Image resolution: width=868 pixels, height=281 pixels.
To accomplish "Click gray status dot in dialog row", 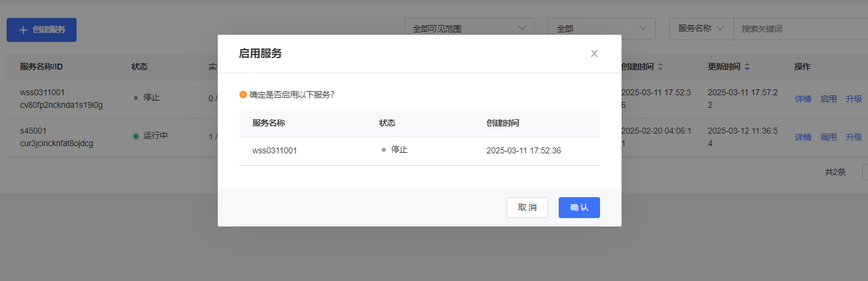I will click(383, 150).
